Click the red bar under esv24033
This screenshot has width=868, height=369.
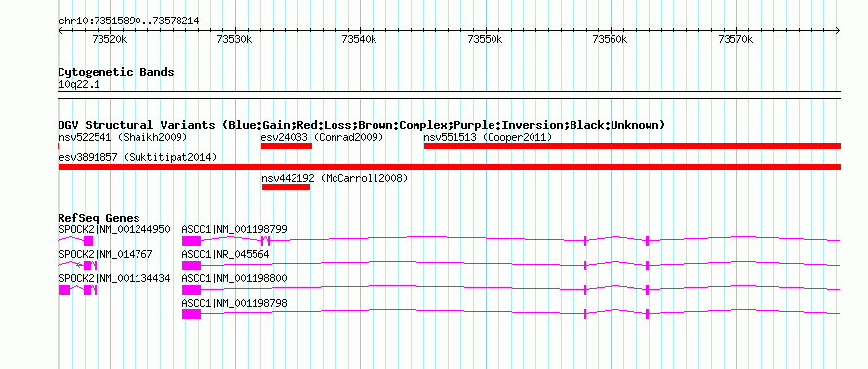287,146
